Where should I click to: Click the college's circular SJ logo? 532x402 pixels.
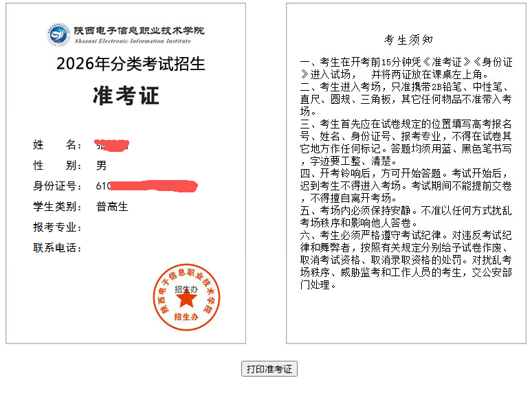tap(58, 34)
